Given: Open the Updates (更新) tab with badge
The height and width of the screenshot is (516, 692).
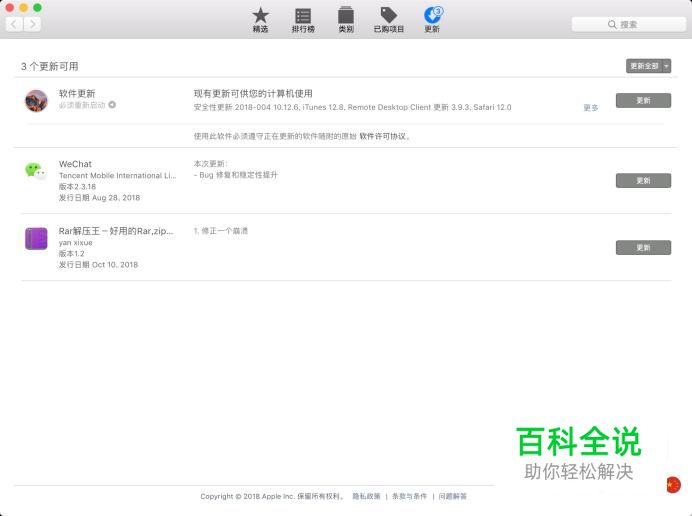Looking at the screenshot, I should point(432,20).
